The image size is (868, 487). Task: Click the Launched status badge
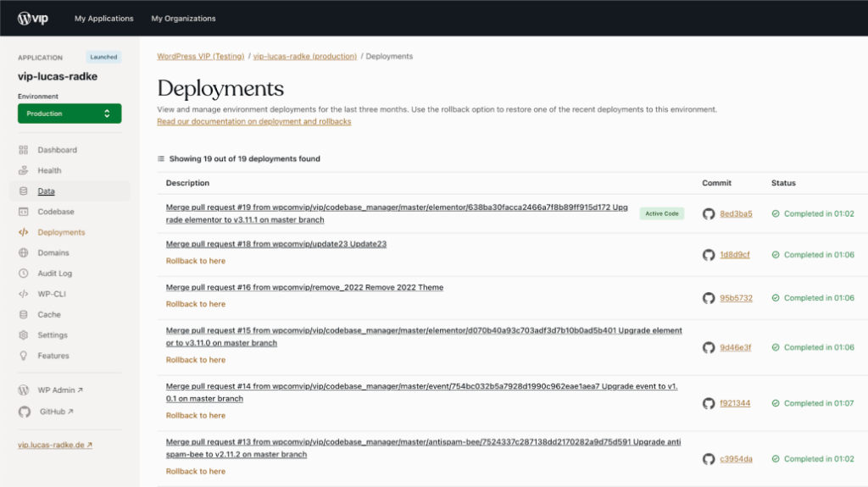click(103, 57)
